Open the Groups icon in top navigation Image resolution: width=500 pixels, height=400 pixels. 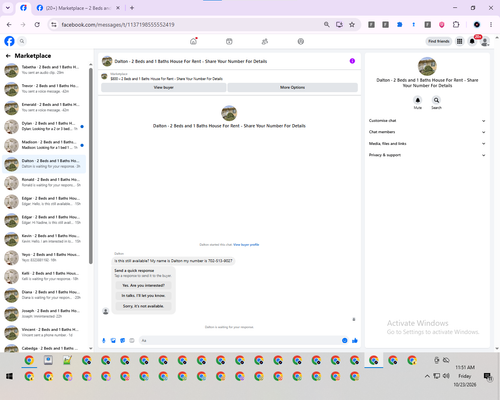[x=265, y=41]
